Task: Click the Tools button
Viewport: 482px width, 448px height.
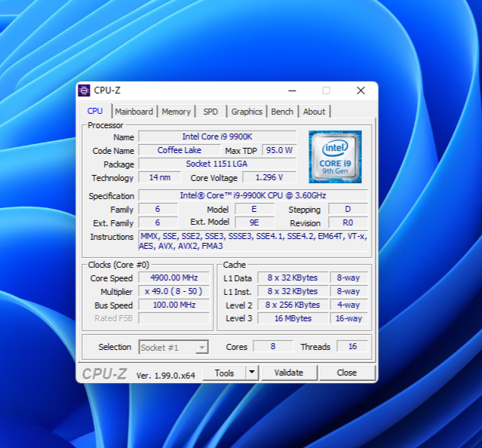Action: click(224, 373)
